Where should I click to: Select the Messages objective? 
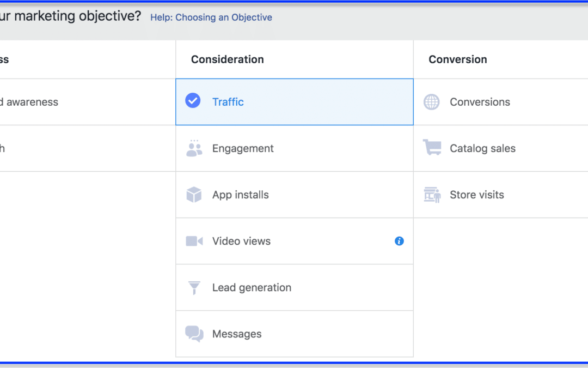[295, 334]
